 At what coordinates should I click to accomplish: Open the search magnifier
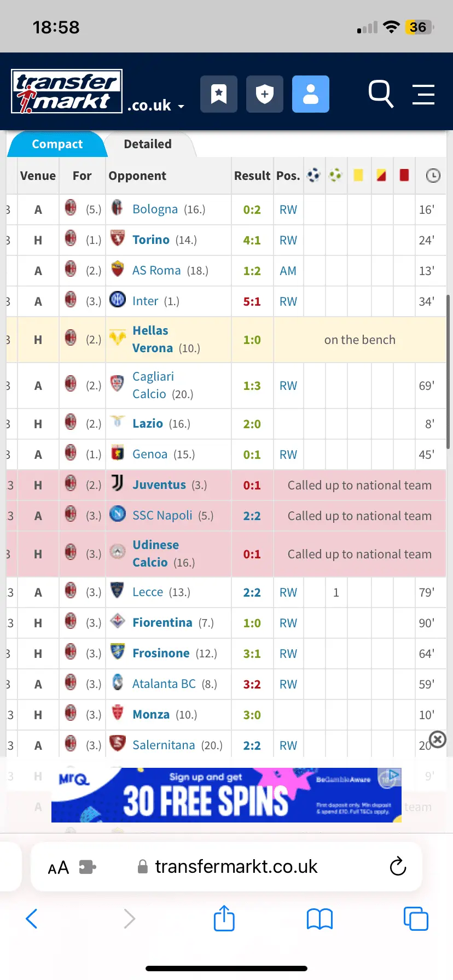coord(381,94)
